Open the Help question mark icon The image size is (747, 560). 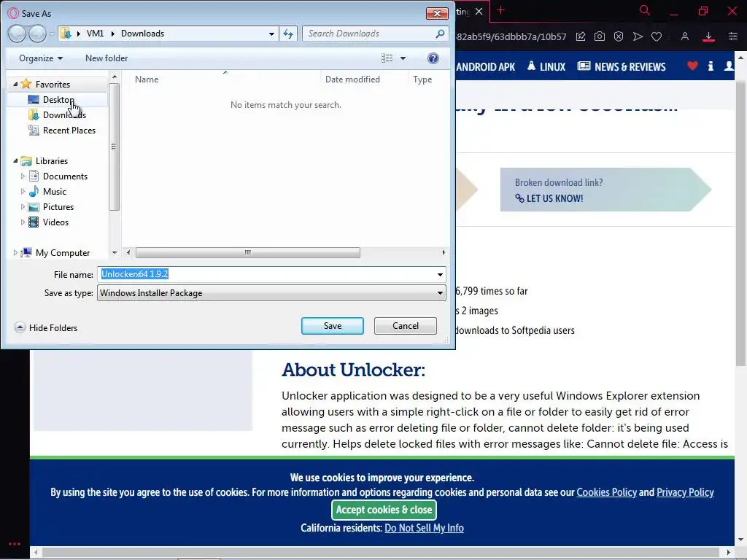point(433,58)
